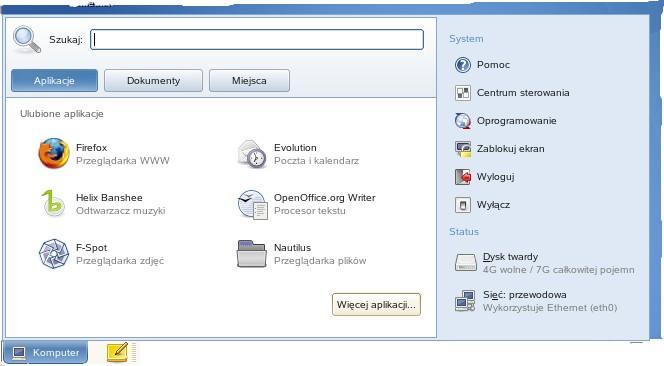The width and height of the screenshot is (664, 366).
Task: Click the Centrum sterowania label
Action: [x=523, y=93]
